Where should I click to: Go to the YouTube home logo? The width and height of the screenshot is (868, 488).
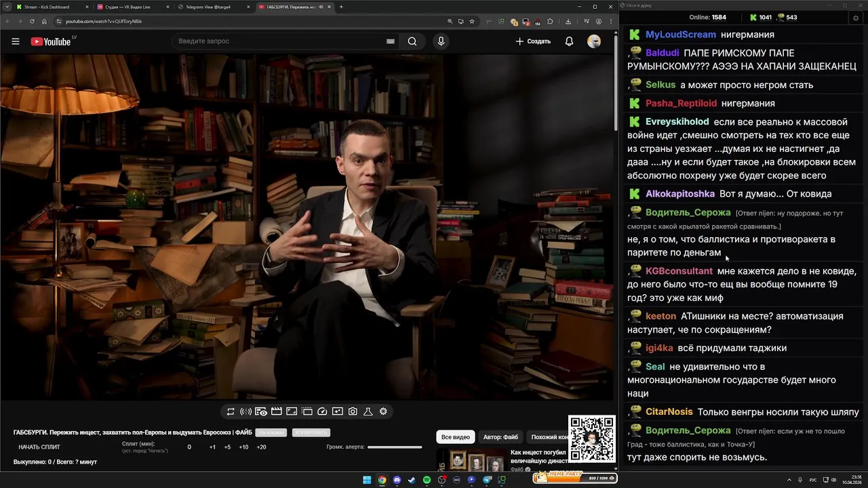[51, 41]
